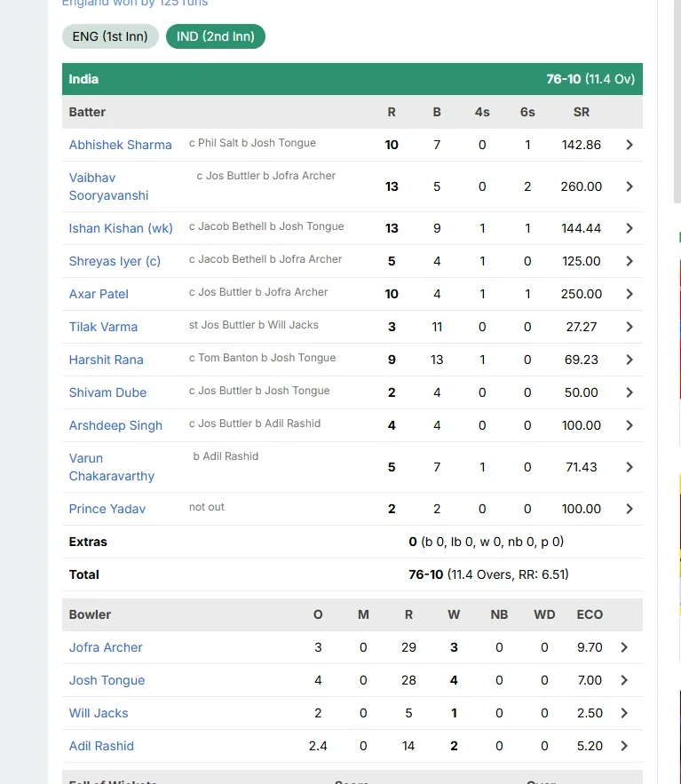This screenshot has height=784, width=681.
Task: Click chevron beside Axar Patel stats
Action: (x=630, y=294)
